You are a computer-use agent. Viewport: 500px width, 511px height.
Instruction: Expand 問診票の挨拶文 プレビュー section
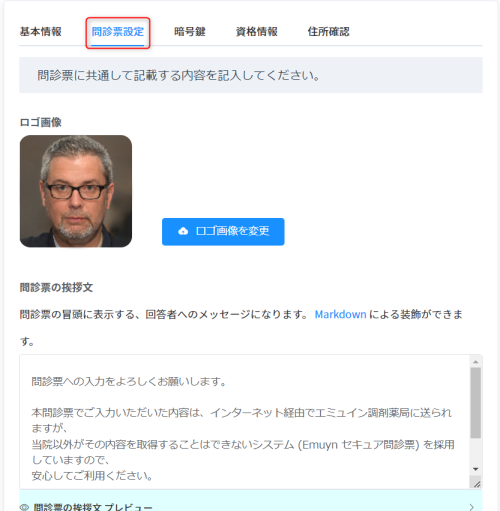tap(251, 501)
